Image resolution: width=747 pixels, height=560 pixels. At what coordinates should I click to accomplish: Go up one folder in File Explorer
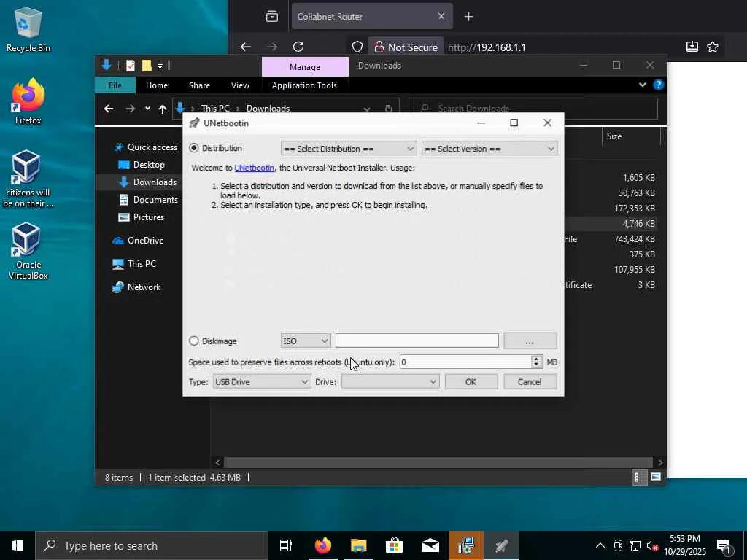coord(163,109)
